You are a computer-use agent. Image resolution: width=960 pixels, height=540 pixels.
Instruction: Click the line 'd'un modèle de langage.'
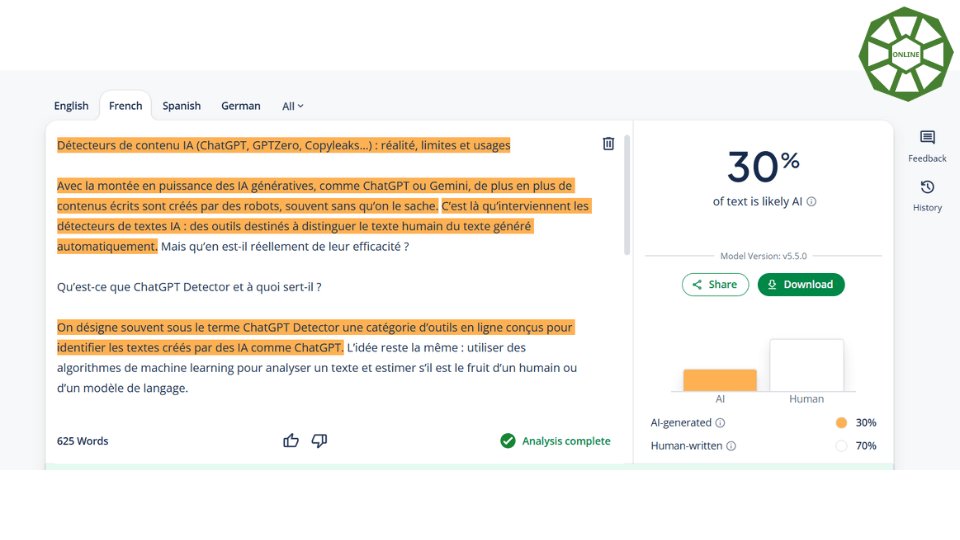click(122, 388)
